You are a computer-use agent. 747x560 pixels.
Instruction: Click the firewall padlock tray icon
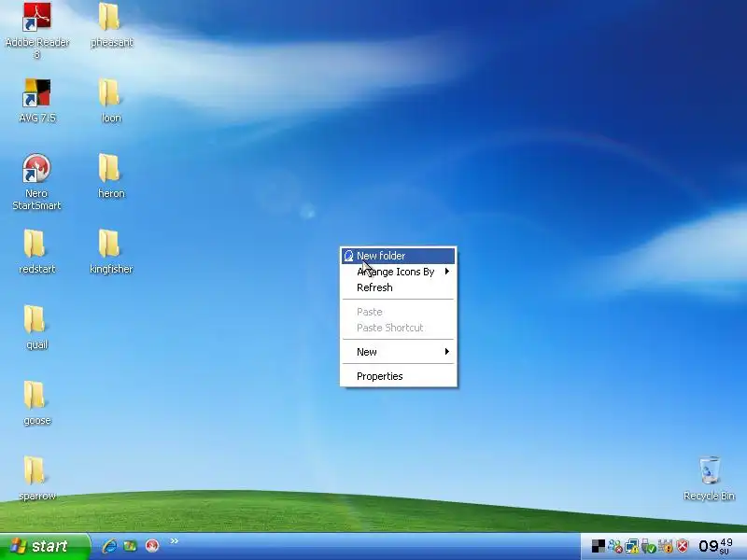666,546
